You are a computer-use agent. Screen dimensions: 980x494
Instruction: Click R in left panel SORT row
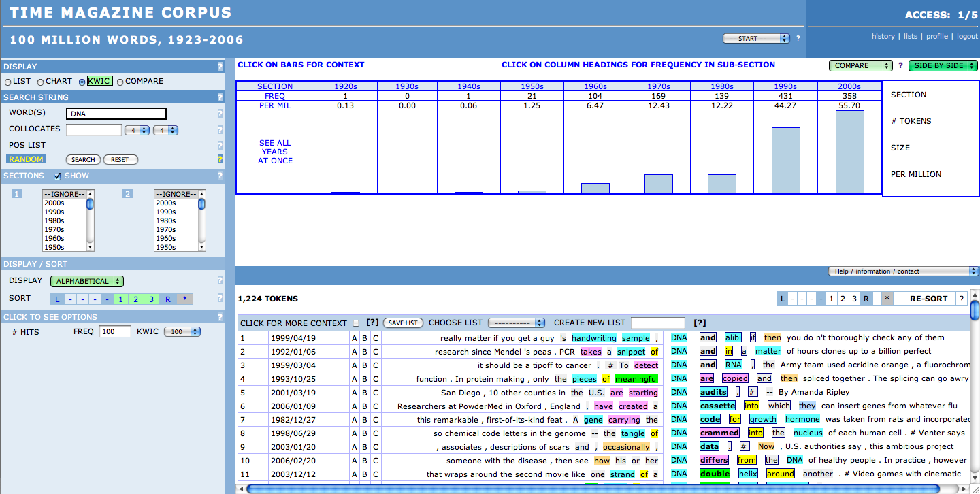click(x=167, y=299)
